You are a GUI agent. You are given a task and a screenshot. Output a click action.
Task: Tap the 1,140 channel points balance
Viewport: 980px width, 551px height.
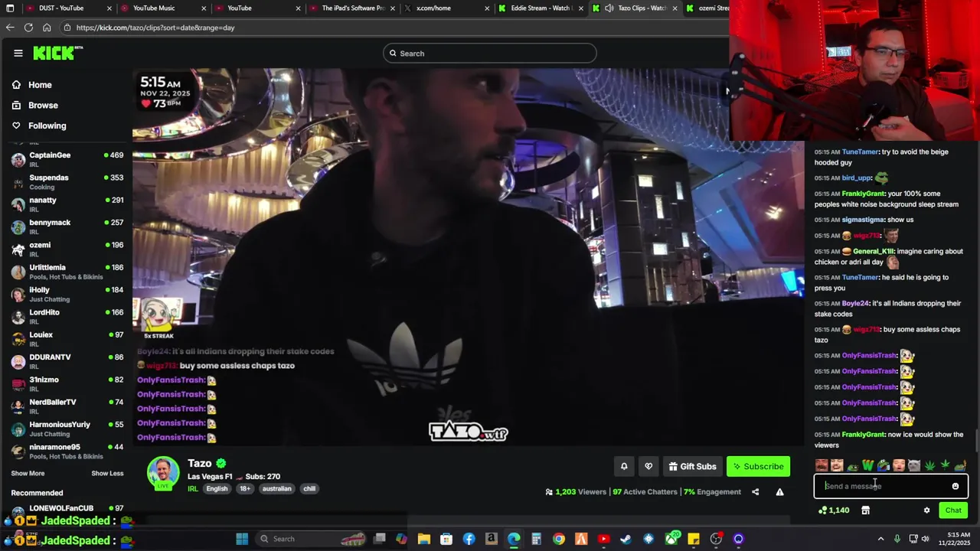tap(834, 510)
